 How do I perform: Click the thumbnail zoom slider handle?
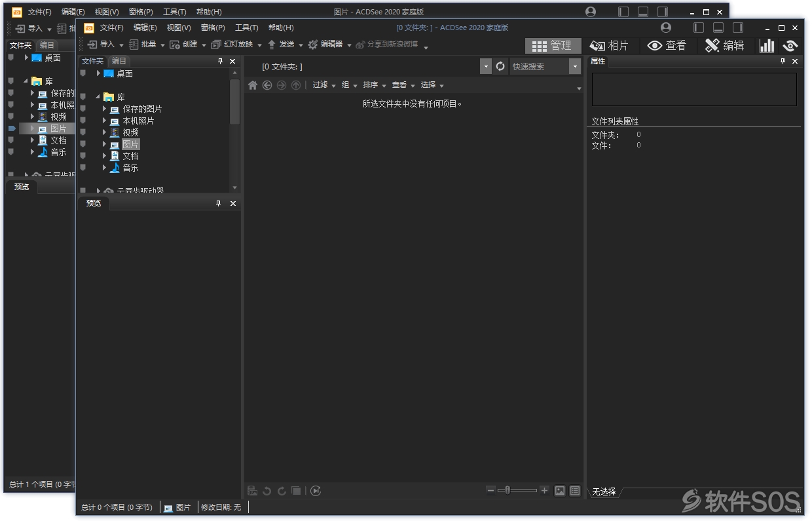507,490
